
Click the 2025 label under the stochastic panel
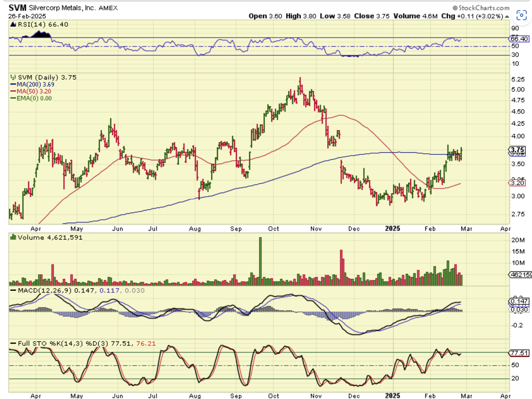393,396
